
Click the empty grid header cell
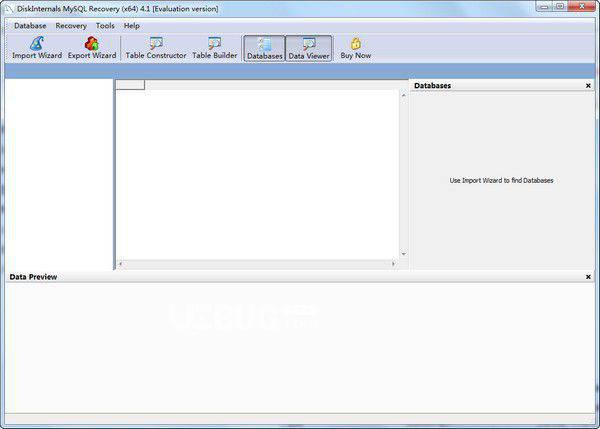coord(130,85)
